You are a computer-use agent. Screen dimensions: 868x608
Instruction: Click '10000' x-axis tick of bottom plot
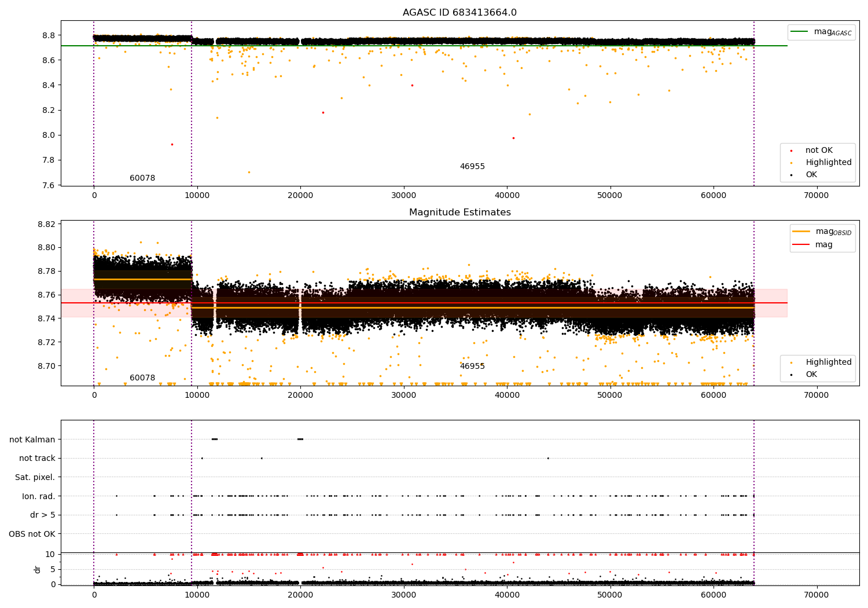(x=197, y=595)
